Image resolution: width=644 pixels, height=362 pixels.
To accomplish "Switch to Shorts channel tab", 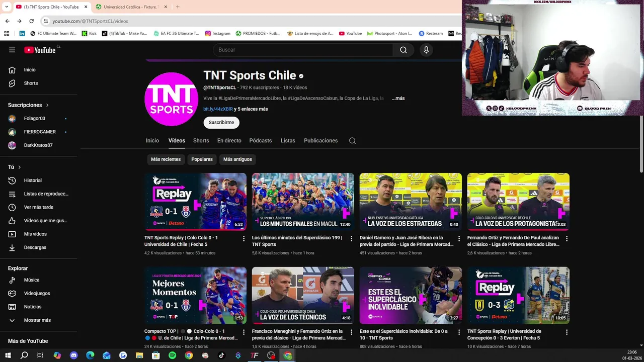I will click(201, 141).
